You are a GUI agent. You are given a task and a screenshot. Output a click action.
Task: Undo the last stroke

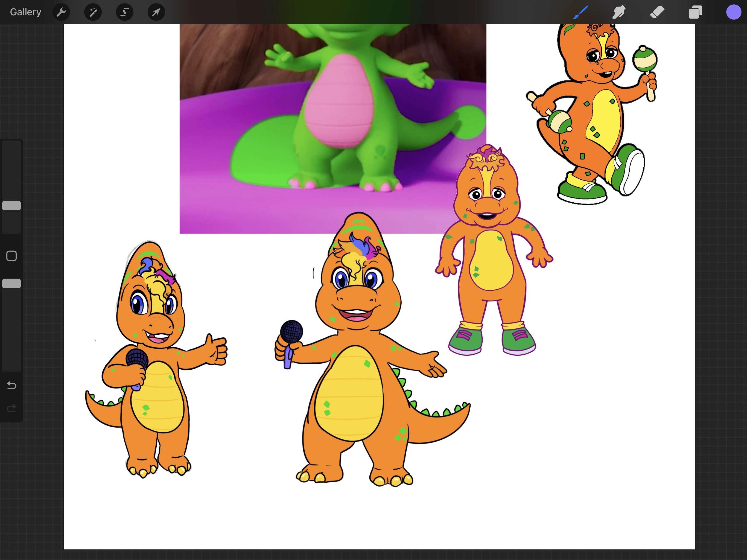coord(11,385)
